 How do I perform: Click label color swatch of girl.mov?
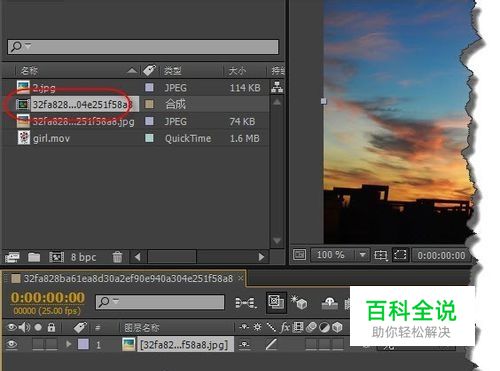149,138
